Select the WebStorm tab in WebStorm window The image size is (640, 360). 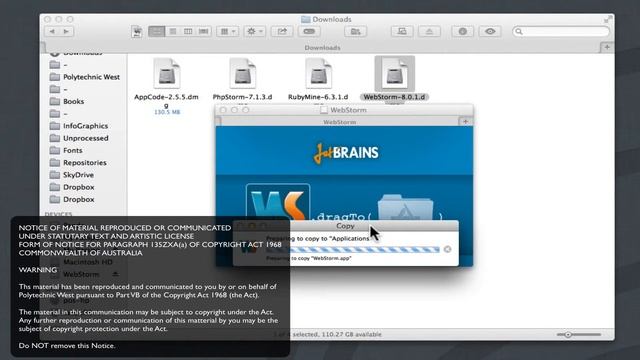pos(340,122)
